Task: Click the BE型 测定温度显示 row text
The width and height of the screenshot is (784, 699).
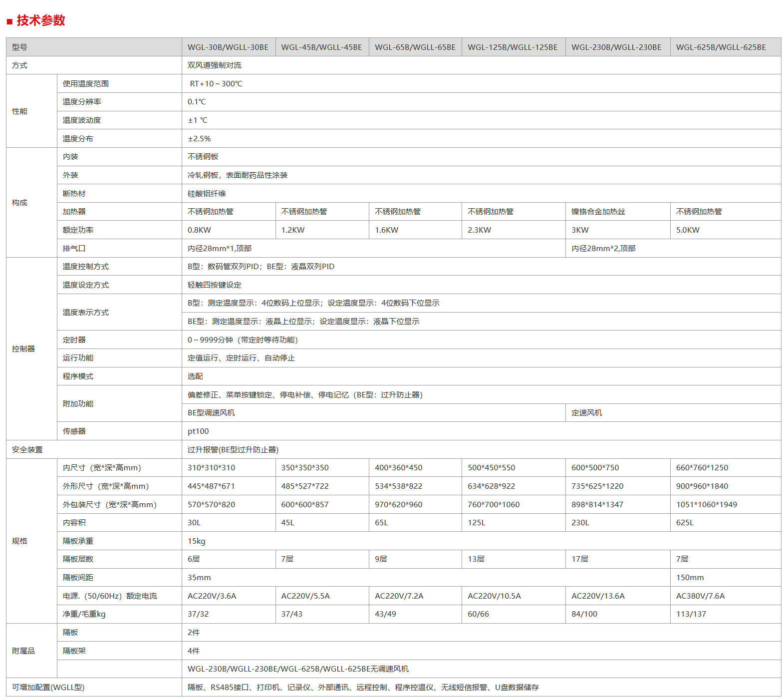Action: click(x=303, y=322)
